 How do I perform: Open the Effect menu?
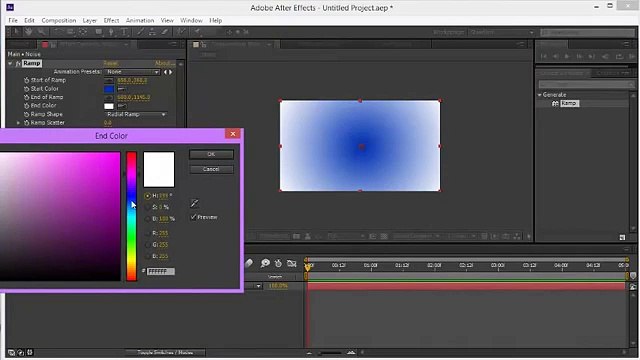pyautogui.click(x=111, y=20)
